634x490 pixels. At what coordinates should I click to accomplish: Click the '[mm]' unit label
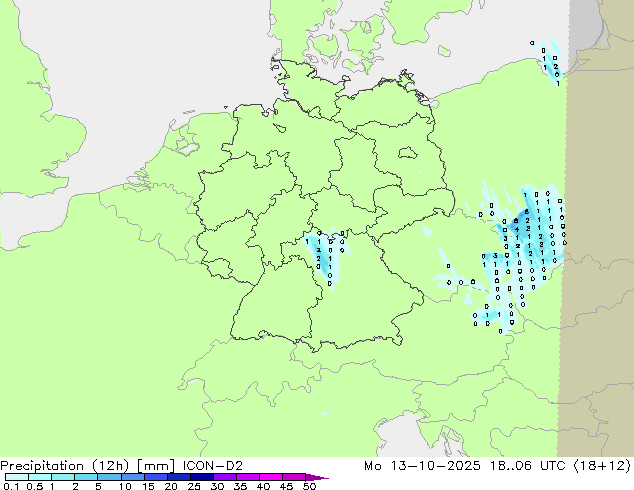click(x=156, y=466)
